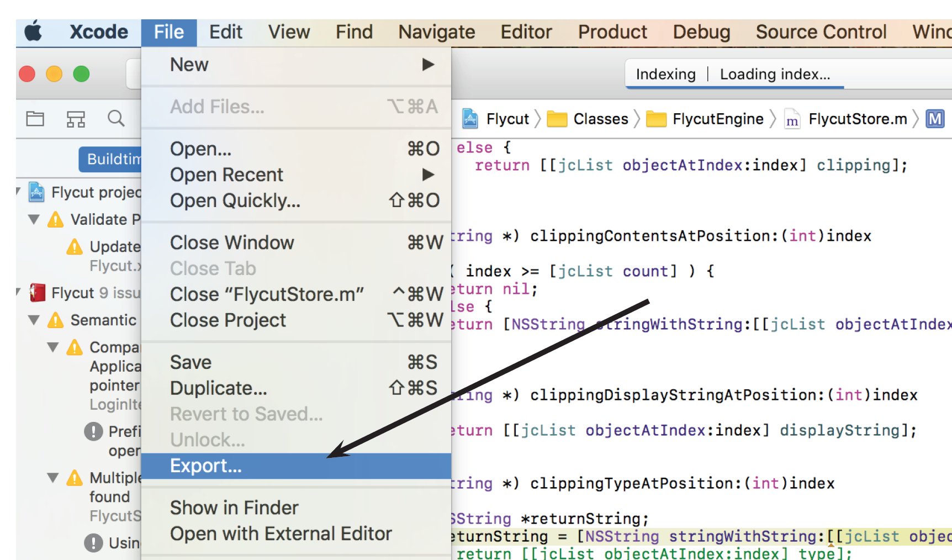This screenshot has height=560, width=952.
Task: Select the Export... menu item
Action: click(x=296, y=466)
